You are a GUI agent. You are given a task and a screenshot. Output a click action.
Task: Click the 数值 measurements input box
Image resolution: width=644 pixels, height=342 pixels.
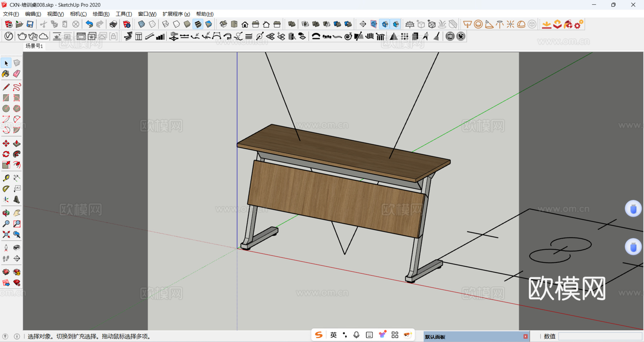600,336
